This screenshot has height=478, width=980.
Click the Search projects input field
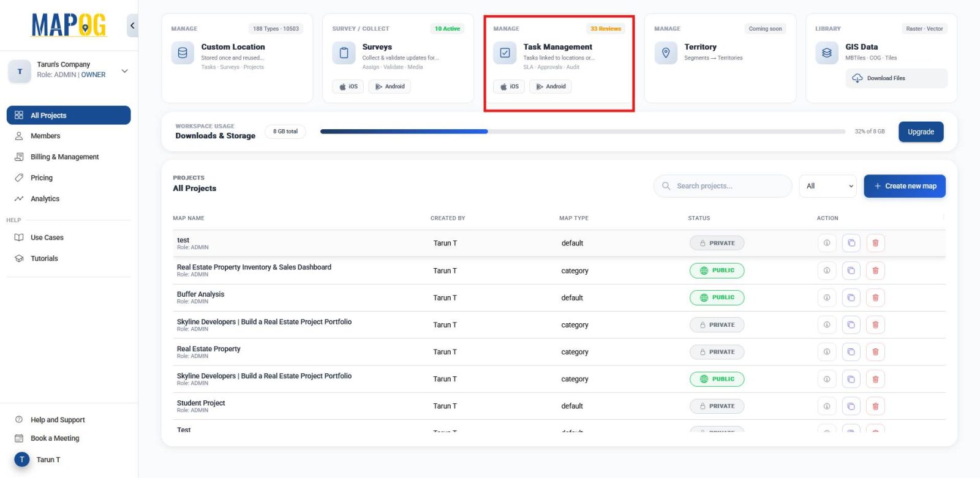723,186
